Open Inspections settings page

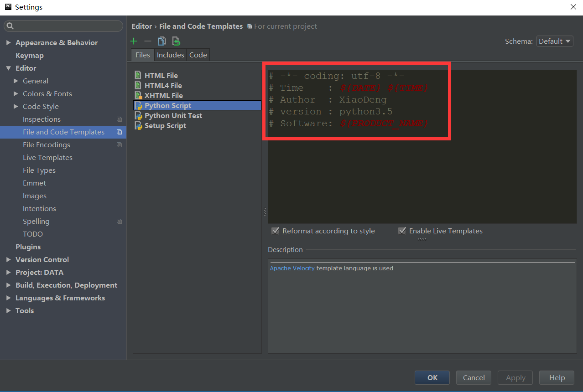tap(42, 119)
